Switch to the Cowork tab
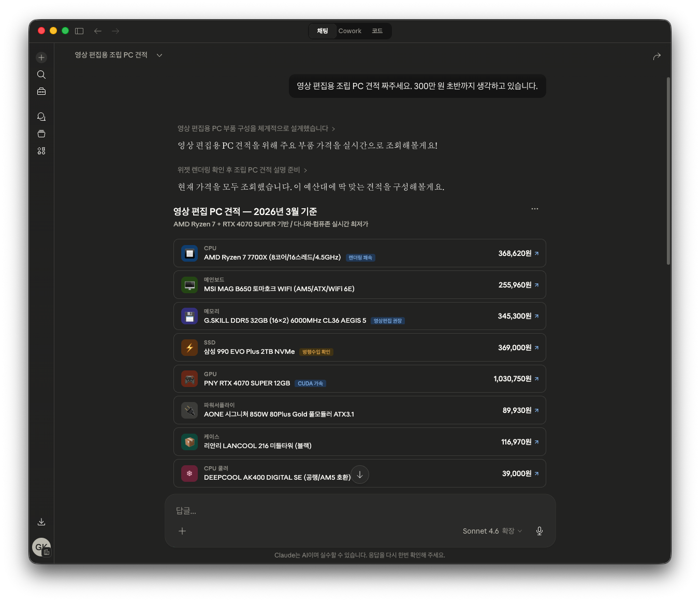 point(350,31)
